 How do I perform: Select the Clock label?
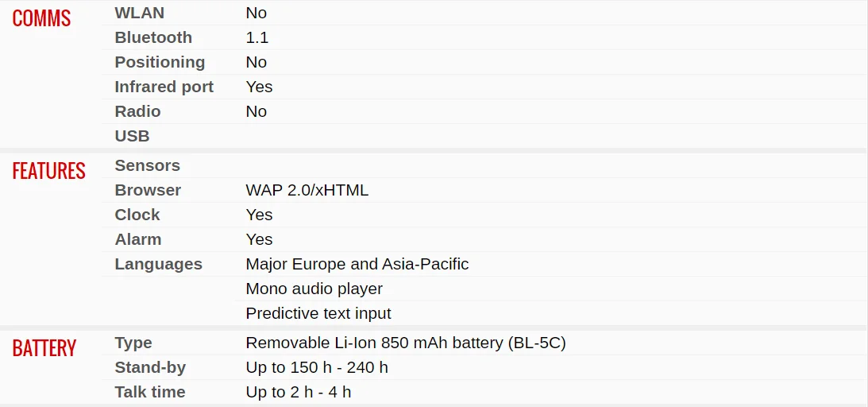coord(137,215)
